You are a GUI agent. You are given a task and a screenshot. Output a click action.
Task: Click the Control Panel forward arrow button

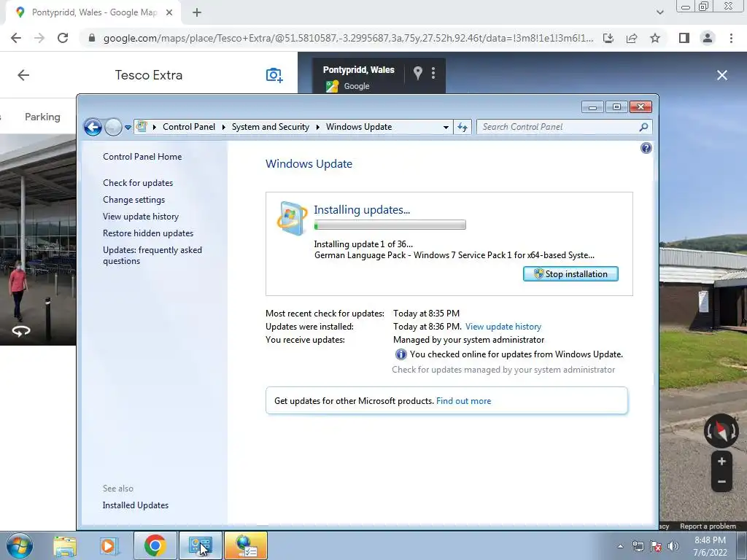[x=113, y=127]
